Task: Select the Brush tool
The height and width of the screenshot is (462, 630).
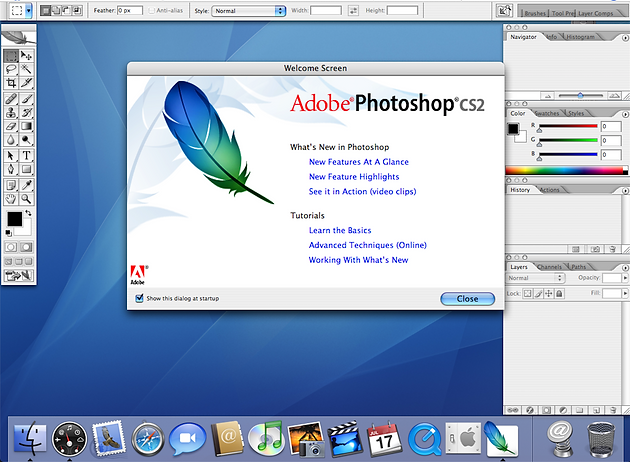Action: tap(26, 98)
